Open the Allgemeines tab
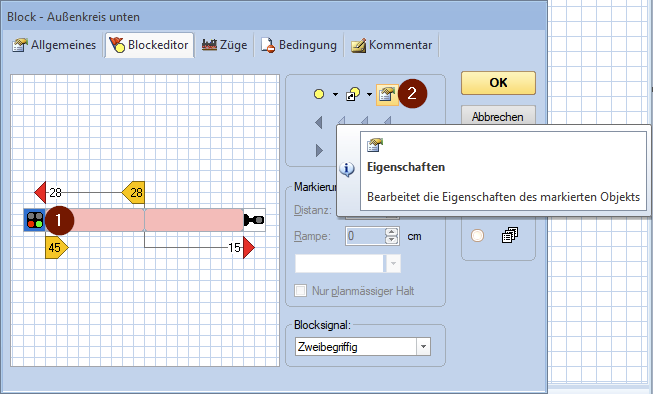Screen dimensions: 653x394 coord(54,45)
